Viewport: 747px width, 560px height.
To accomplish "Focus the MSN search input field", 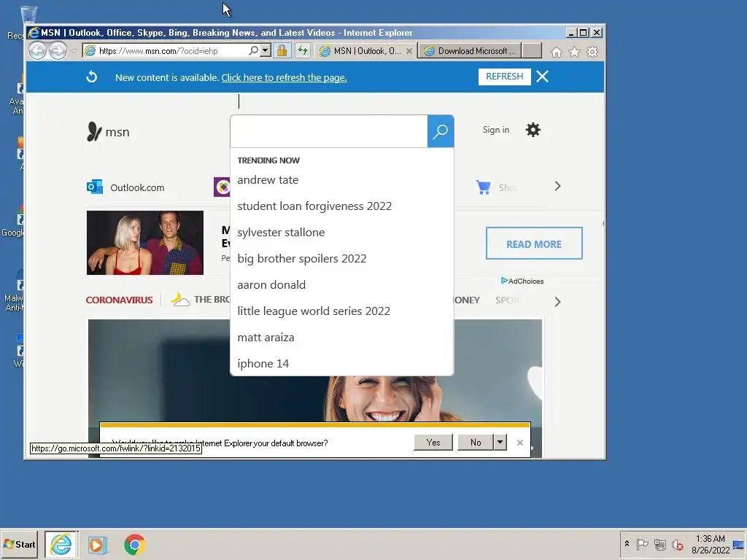I will (x=329, y=131).
